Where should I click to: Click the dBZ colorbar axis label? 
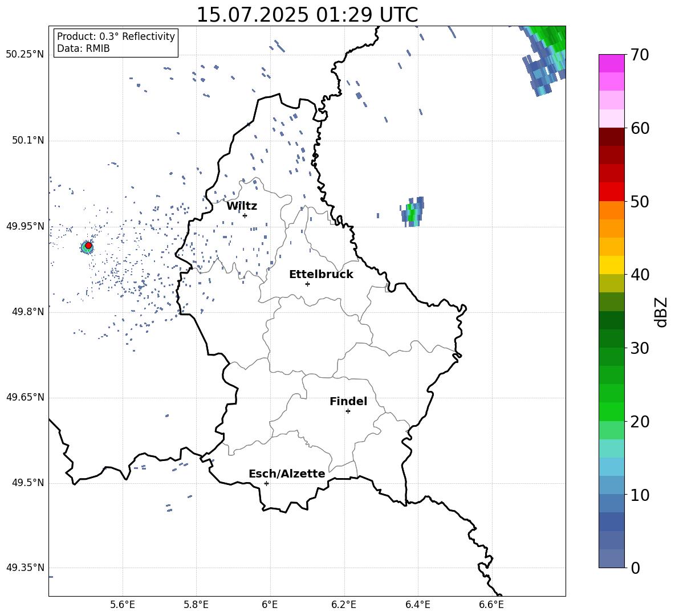[x=662, y=312]
